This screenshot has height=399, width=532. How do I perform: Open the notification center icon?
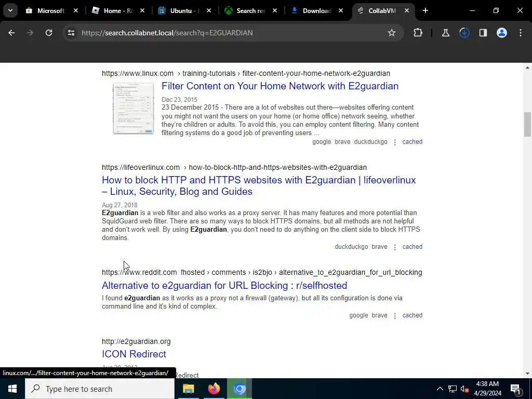pos(515,389)
